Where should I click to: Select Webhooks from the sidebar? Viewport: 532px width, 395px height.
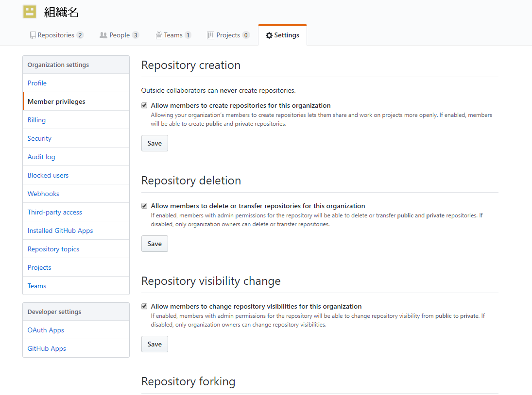(x=43, y=194)
